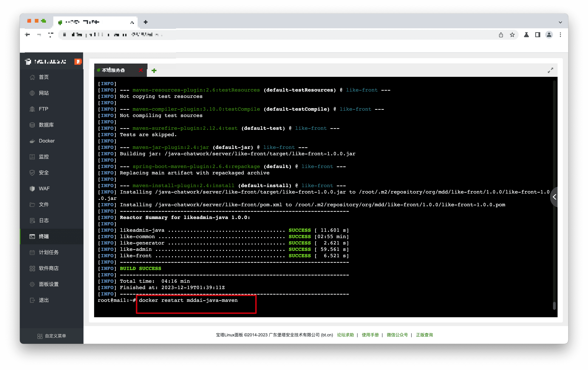Click the 'Tests are skipped.' terminal line
This screenshot has width=588, height=370.
tap(148, 135)
